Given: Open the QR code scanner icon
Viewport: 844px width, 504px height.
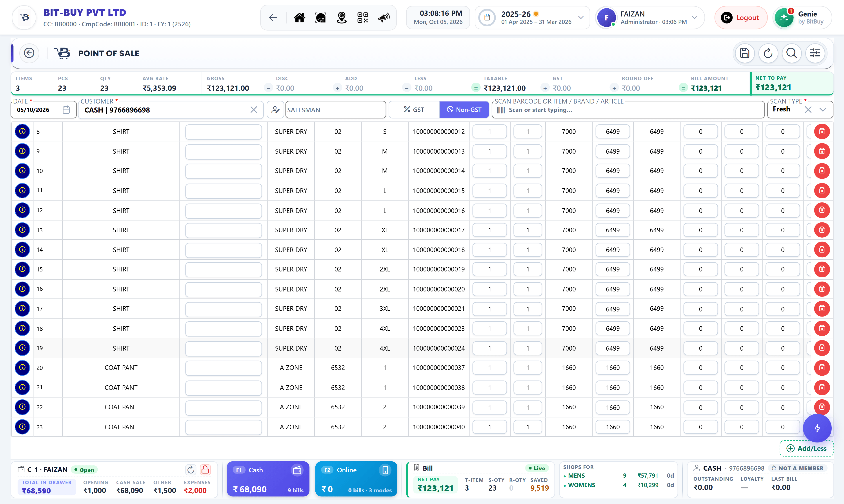Looking at the screenshot, I should 363,17.
